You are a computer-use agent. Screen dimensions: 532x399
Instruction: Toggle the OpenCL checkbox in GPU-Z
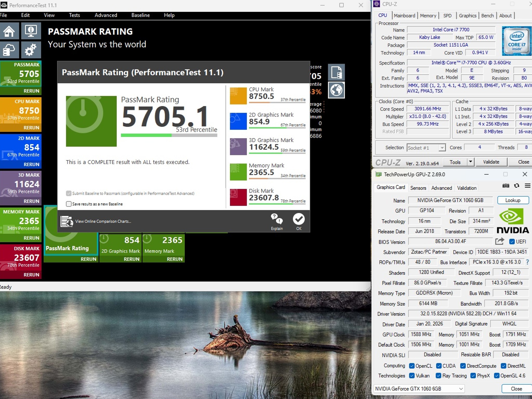(x=412, y=366)
